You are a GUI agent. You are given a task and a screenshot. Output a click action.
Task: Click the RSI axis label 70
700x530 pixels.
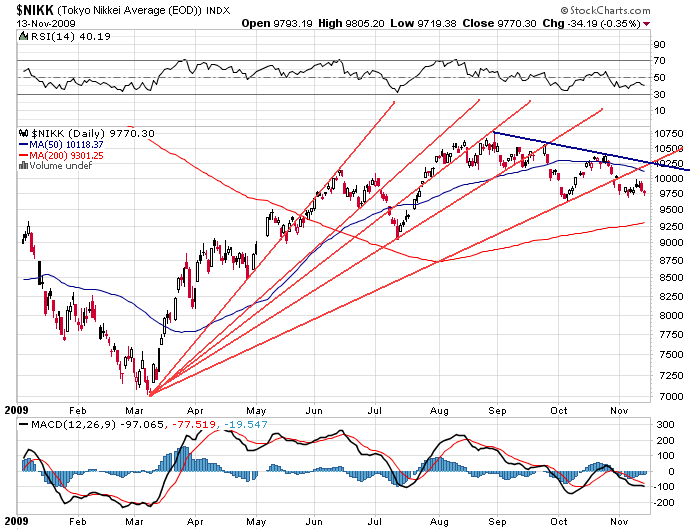pos(659,60)
